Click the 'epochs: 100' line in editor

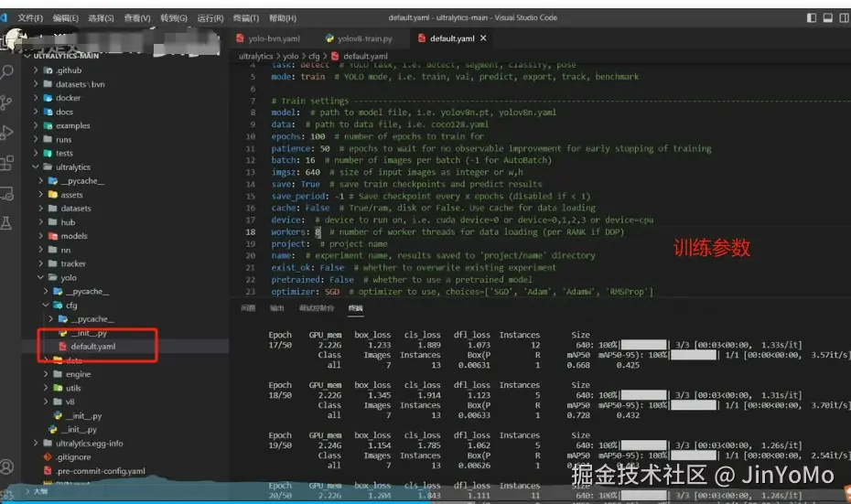pyautogui.click(x=378, y=136)
